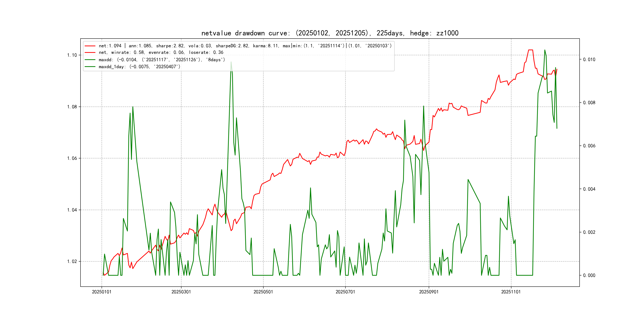
Task: Click the '0.010' right y-axis label
Action: [x=589, y=59]
